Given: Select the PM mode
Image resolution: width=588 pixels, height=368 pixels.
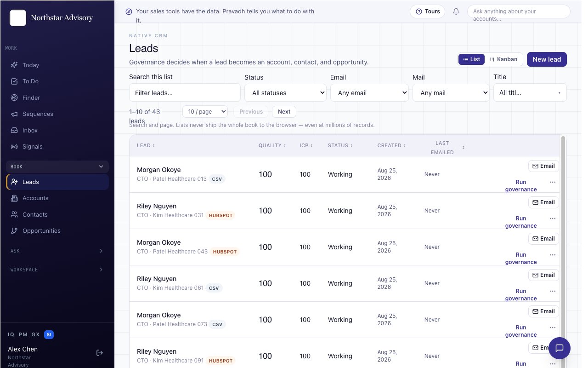Looking at the screenshot, I should [23, 334].
